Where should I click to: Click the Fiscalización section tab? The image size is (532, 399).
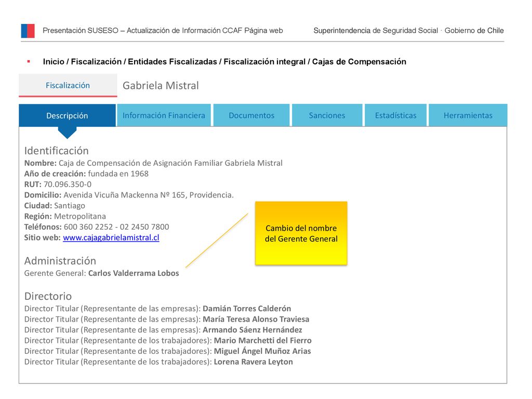point(68,85)
